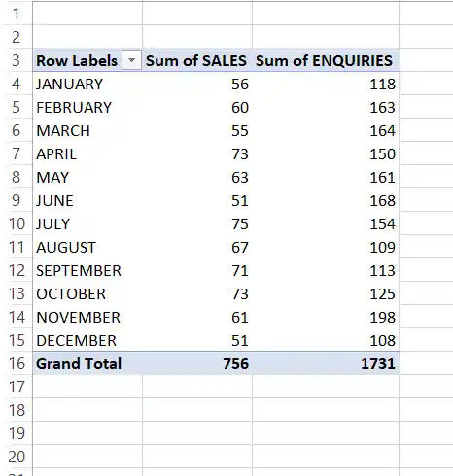The width and height of the screenshot is (453, 476).
Task: Select NOVEMBER enquiries value 198
Action: point(326,317)
